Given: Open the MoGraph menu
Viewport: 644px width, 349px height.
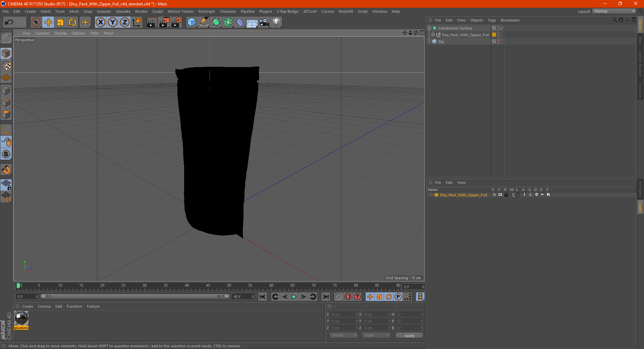Looking at the screenshot, I should (x=207, y=11).
